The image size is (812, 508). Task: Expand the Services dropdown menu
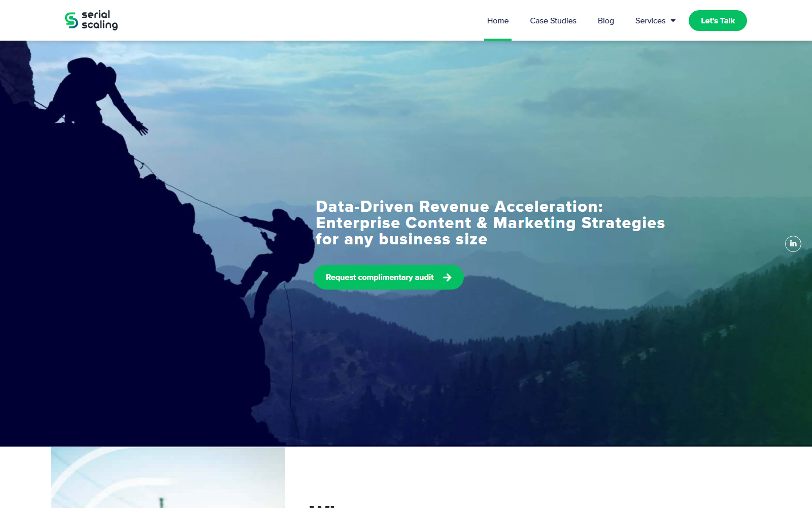click(x=655, y=21)
